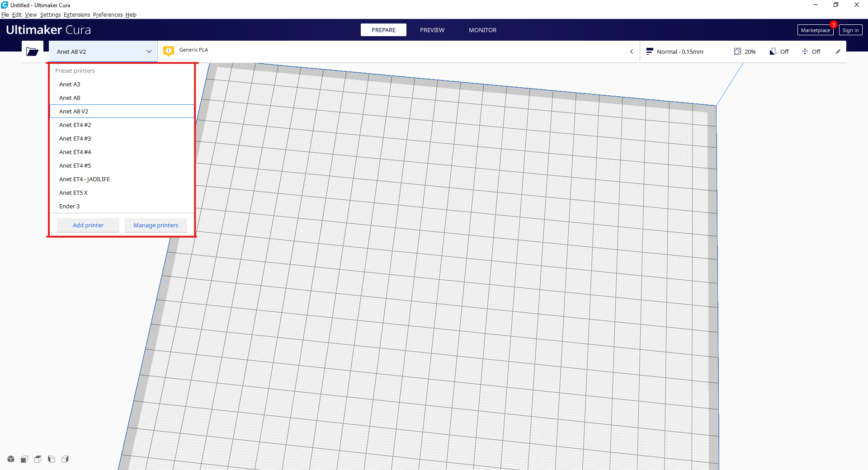Open the Normal - 0.15mm profile panel
Screen dimensions: 868x470
680,52
